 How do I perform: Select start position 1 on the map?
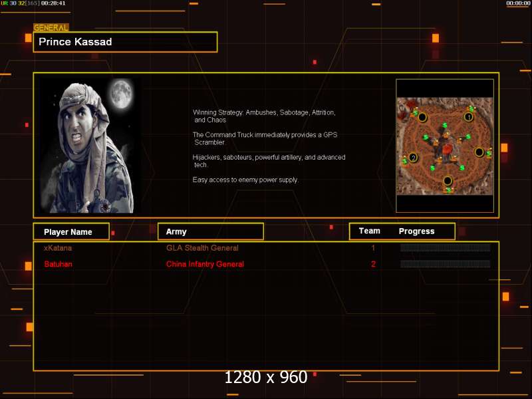pos(469,117)
